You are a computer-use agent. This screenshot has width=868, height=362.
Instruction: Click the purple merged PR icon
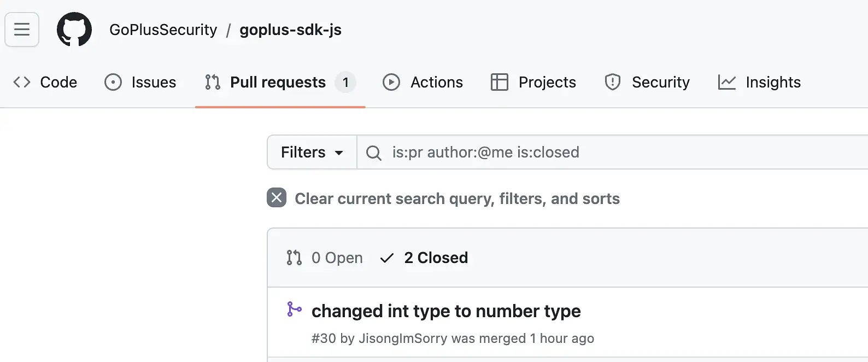[294, 310]
